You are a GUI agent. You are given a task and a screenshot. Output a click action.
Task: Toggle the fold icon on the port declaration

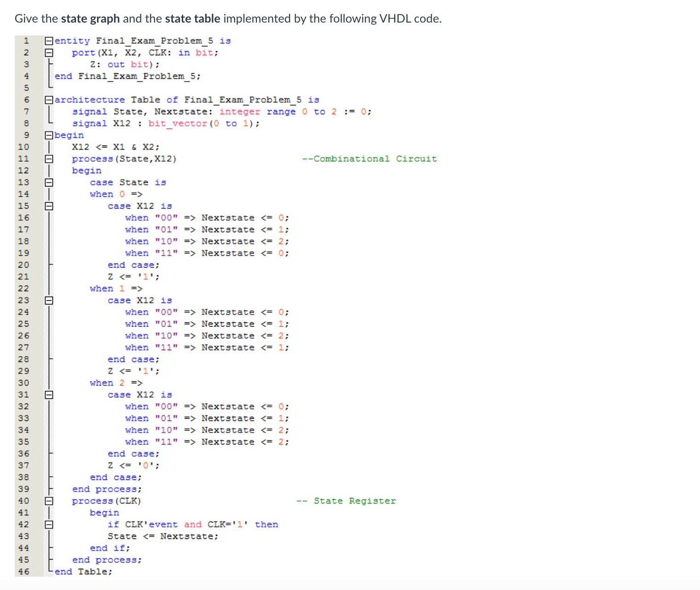click(48, 53)
